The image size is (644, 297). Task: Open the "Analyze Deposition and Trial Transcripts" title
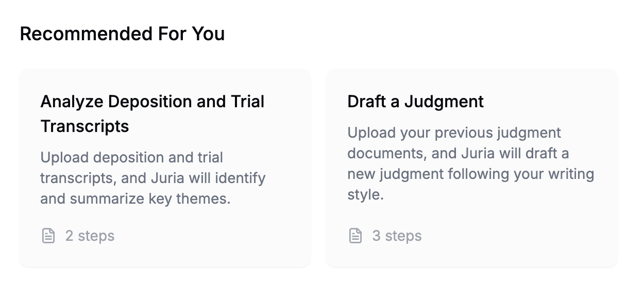click(152, 113)
